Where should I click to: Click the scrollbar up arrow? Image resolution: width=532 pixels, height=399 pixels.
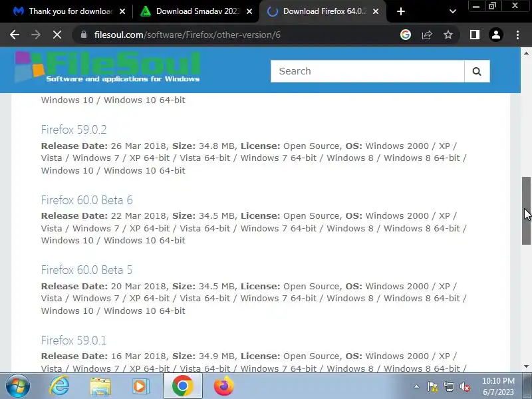click(526, 53)
